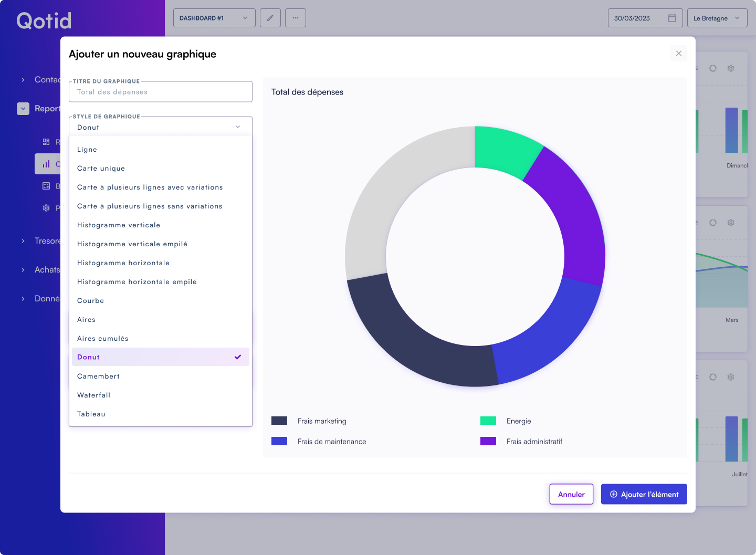This screenshot has width=756, height=555.
Task: Choose Histogramme verticale as chart style
Action: pyautogui.click(x=119, y=225)
